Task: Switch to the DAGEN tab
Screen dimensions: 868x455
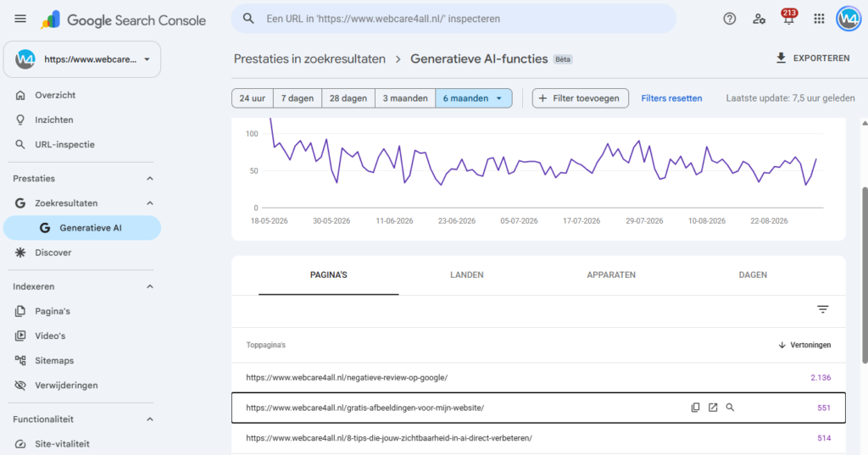Action: click(753, 275)
